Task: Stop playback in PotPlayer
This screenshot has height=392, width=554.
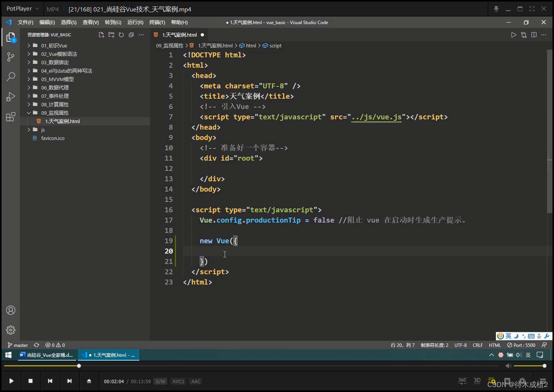Action: coord(31,381)
